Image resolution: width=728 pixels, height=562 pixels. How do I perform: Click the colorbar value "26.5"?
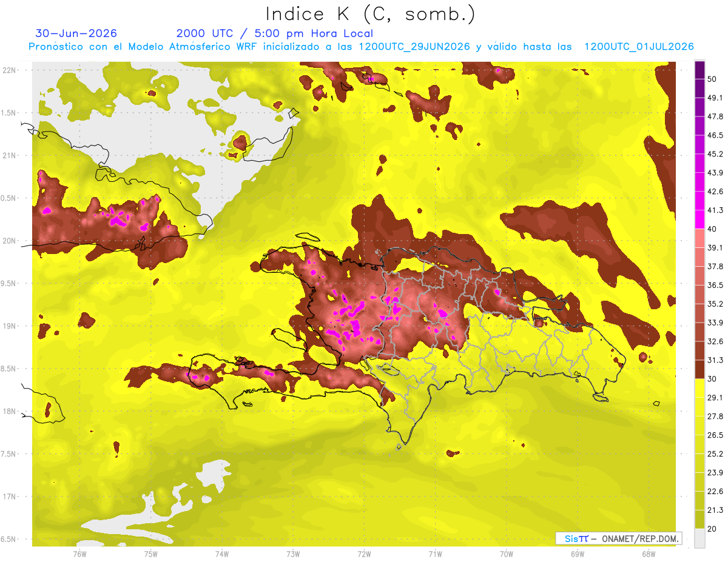tap(715, 435)
